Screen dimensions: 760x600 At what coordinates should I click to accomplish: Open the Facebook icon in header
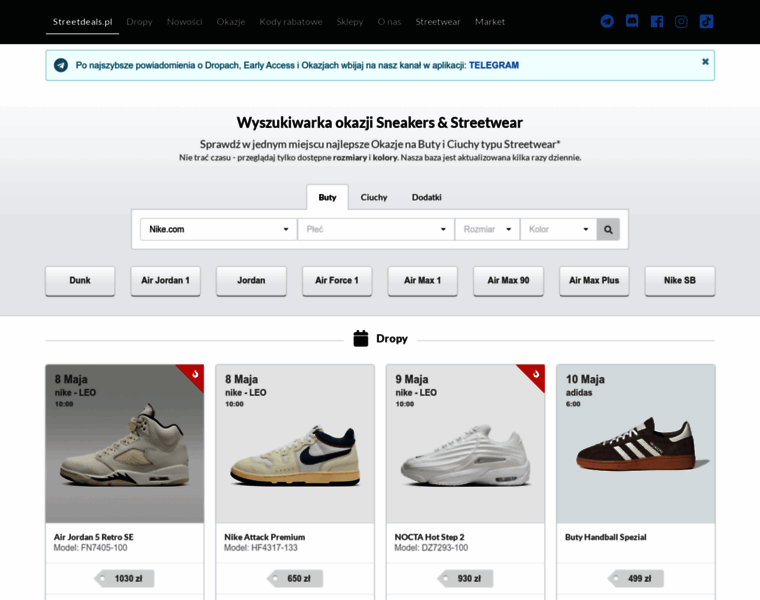click(657, 21)
